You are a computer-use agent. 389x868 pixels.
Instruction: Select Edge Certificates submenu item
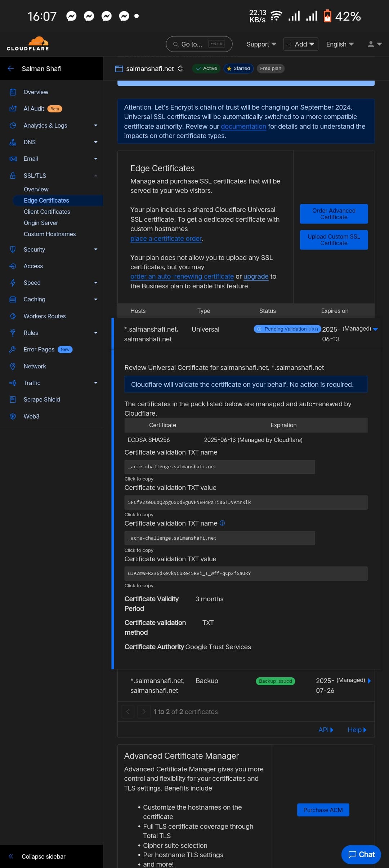coord(58,200)
